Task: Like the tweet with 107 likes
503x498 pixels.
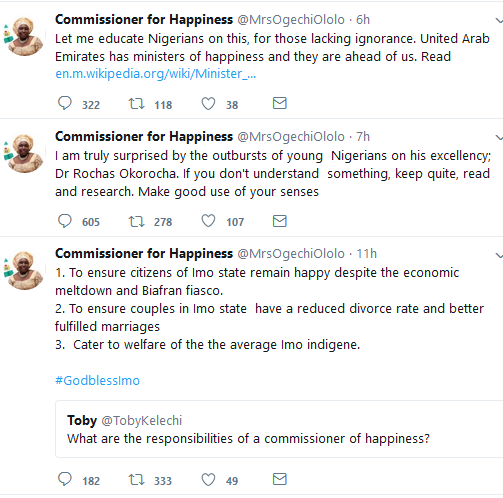Action: pos(208,221)
